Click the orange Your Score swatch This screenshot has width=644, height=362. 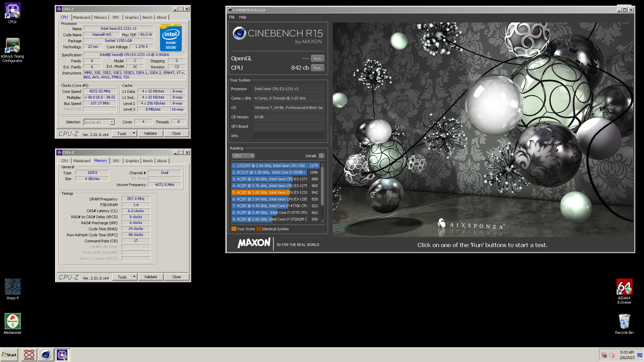234,229
